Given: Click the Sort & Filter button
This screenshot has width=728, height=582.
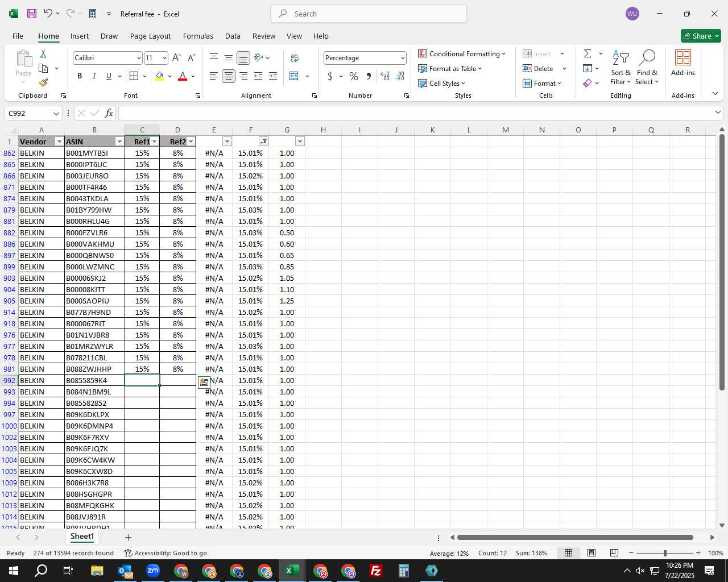Looking at the screenshot, I should (621, 67).
